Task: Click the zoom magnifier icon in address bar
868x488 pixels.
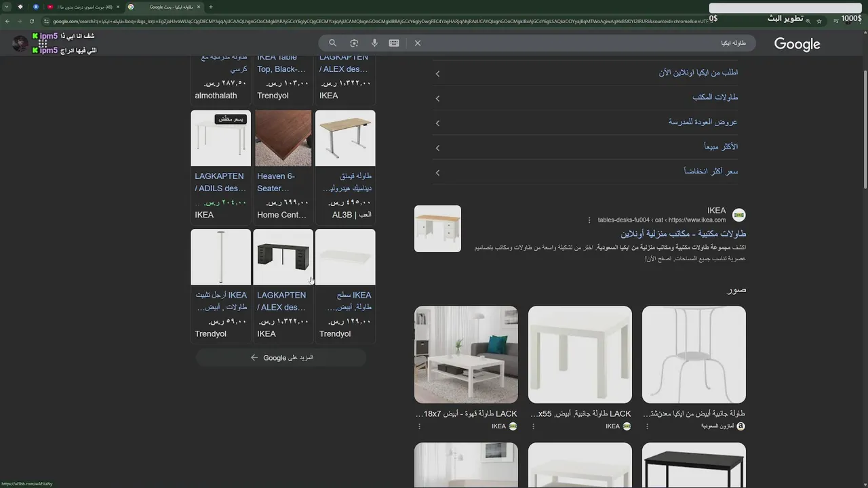Action: (809, 21)
